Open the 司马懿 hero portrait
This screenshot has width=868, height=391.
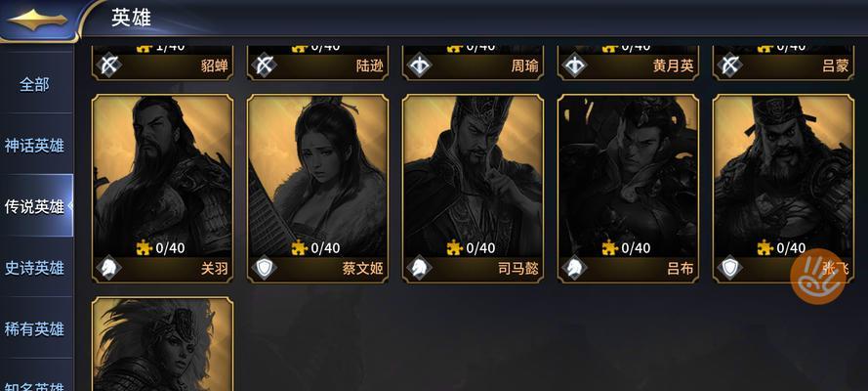tap(473, 176)
